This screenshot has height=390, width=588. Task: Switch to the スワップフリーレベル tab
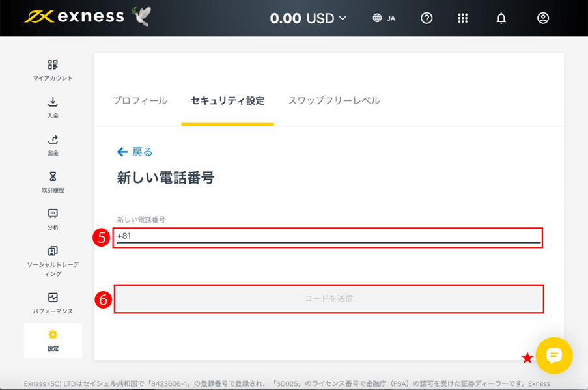click(333, 101)
